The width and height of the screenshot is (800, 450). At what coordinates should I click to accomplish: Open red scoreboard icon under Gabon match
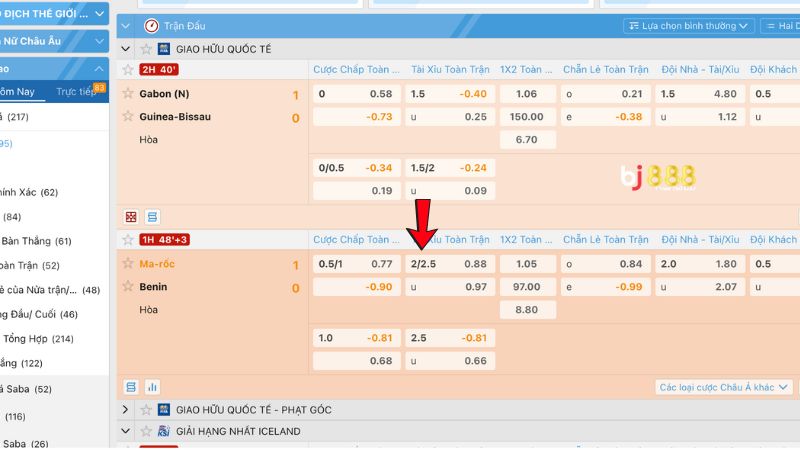pyautogui.click(x=131, y=217)
